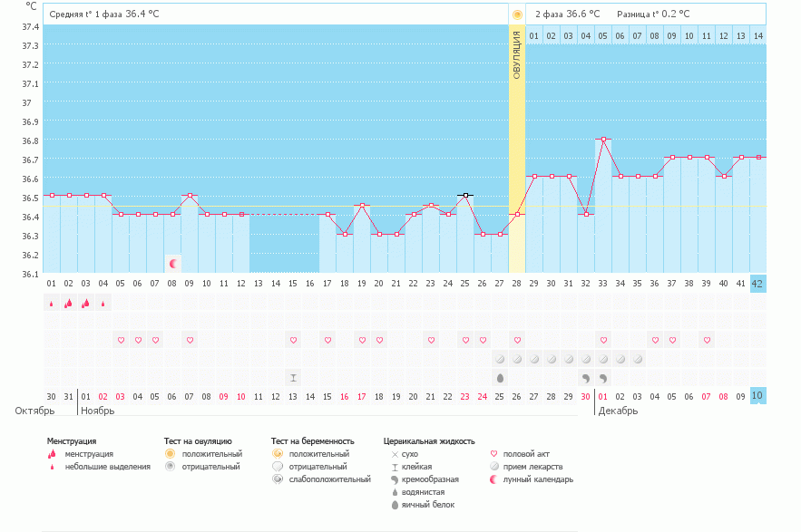Click the negative pregnancy test legend icon
The height and width of the screenshot is (532, 801).
point(278,466)
